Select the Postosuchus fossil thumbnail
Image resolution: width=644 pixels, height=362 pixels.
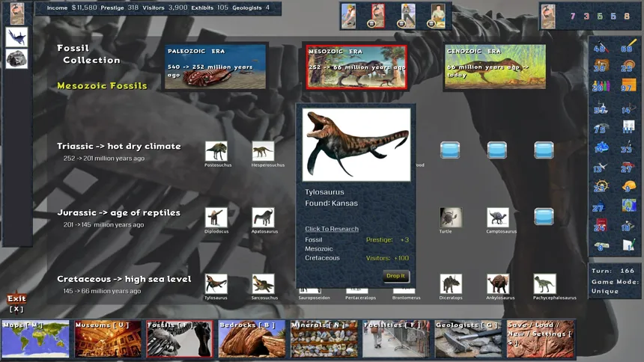[x=216, y=151]
